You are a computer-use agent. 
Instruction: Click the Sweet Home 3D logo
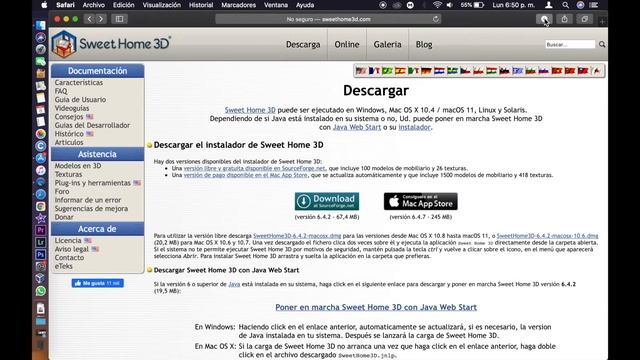click(111, 44)
